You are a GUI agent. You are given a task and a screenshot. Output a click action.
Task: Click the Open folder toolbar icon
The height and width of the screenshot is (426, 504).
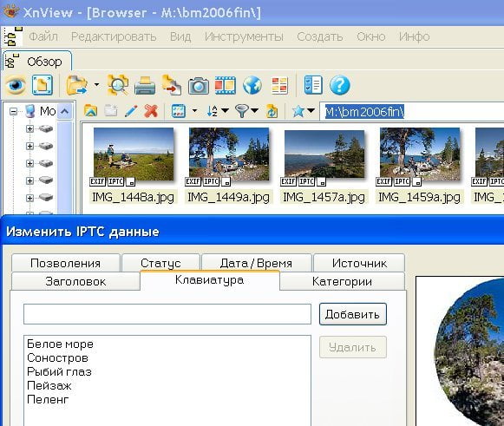(76, 85)
